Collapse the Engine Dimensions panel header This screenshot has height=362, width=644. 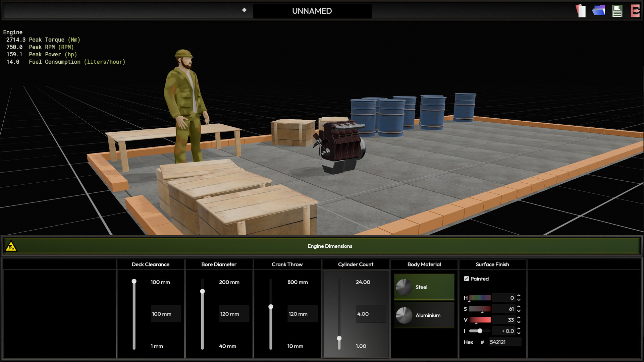[330, 246]
